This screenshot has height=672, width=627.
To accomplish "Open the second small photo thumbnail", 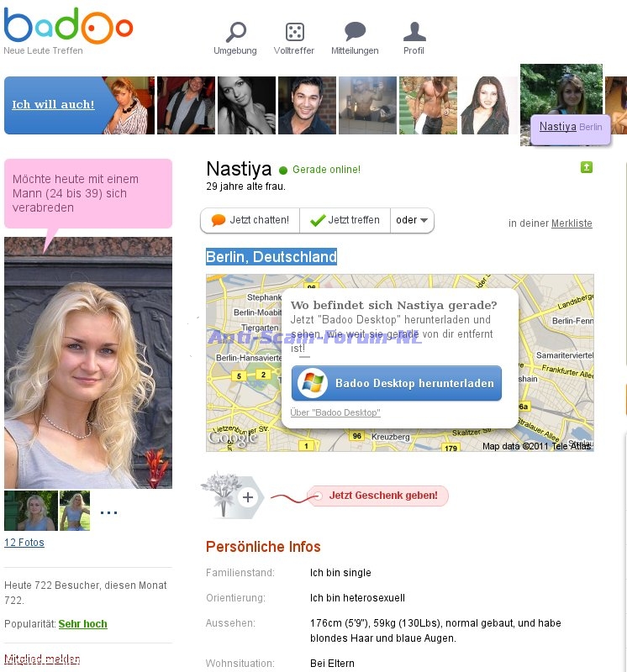I will pos(75,511).
